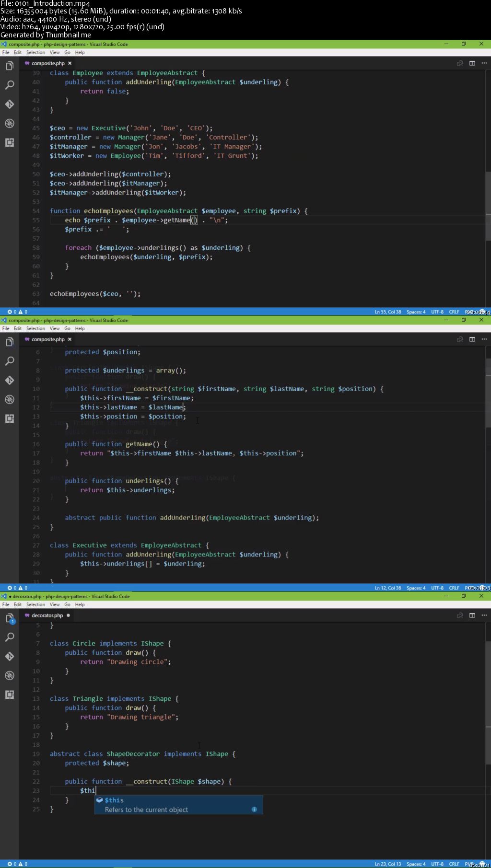Click 'Ln 12, Col 36' in the status bar
Screen dimensions: 491x868
coord(388,588)
